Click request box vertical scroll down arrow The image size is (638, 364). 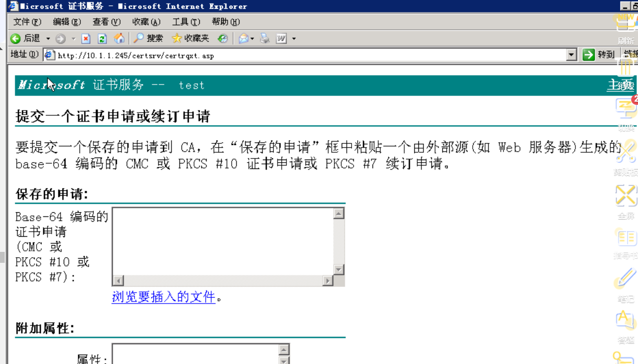click(x=339, y=270)
